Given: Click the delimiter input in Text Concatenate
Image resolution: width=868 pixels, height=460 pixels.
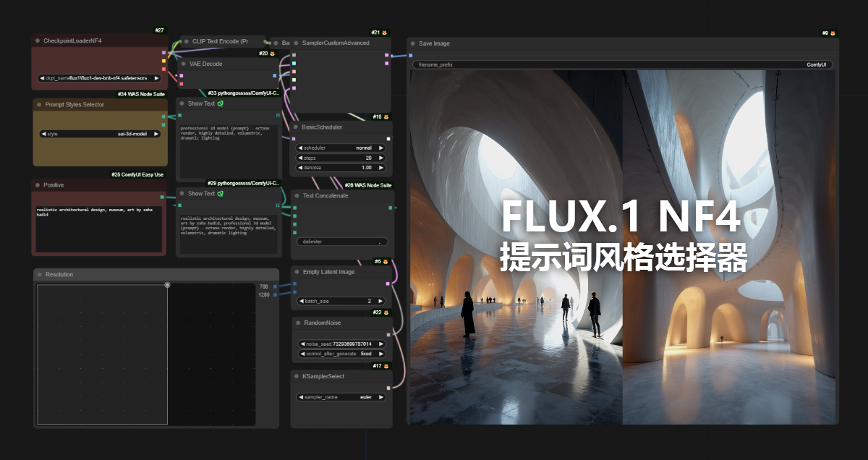Looking at the screenshot, I should (341, 242).
